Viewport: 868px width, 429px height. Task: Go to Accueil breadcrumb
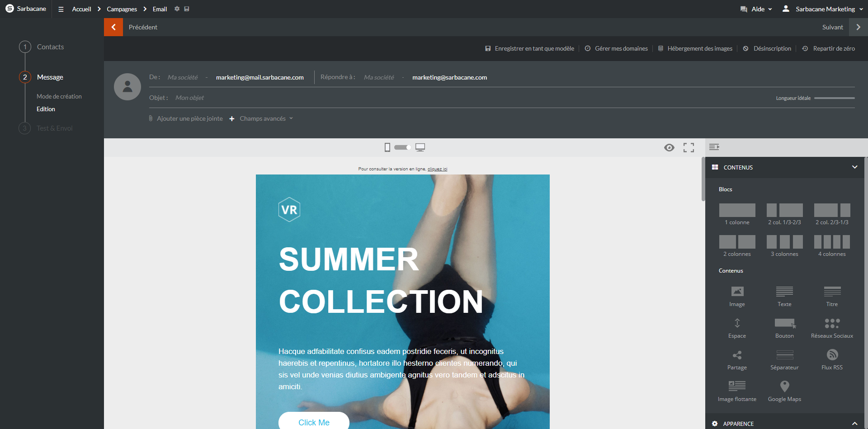82,9
